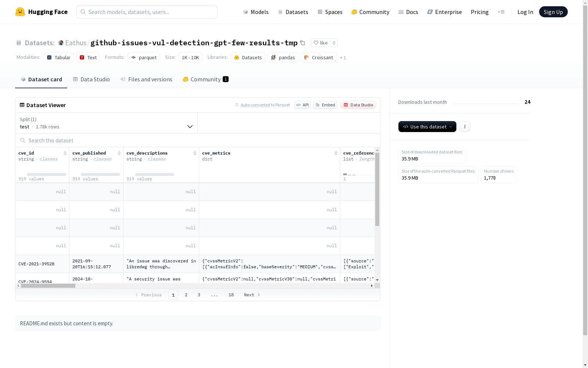Open the Pricing page
Image resolution: width=588 pixels, height=368 pixels.
click(480, 12)
